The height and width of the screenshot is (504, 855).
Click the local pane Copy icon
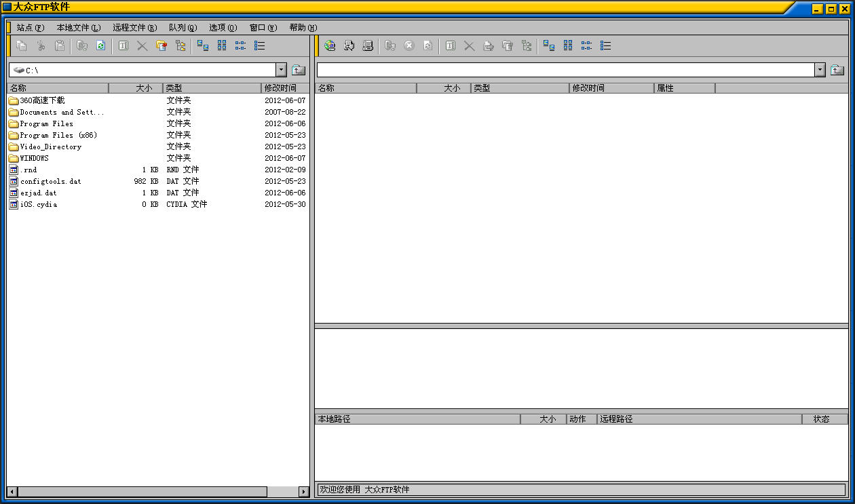22,45
